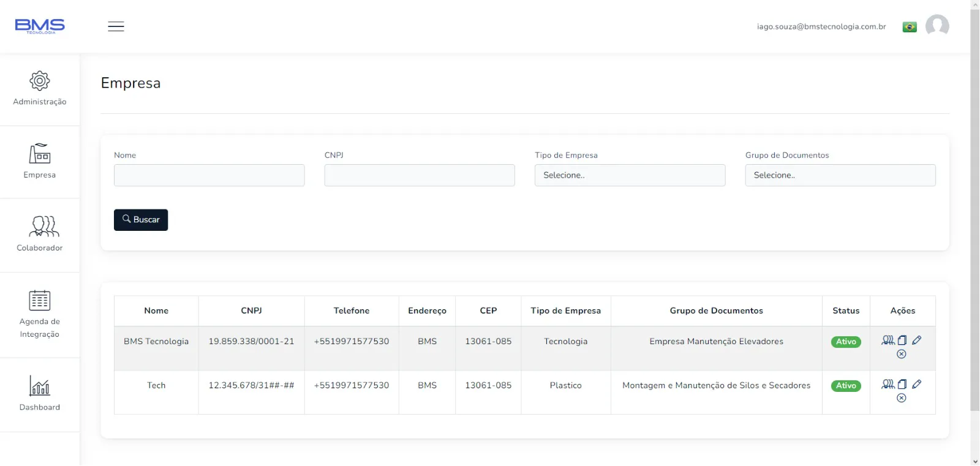The image size is (980, 466).
Task: Focus the CNPJ filter input field
Action: point(420,175)
